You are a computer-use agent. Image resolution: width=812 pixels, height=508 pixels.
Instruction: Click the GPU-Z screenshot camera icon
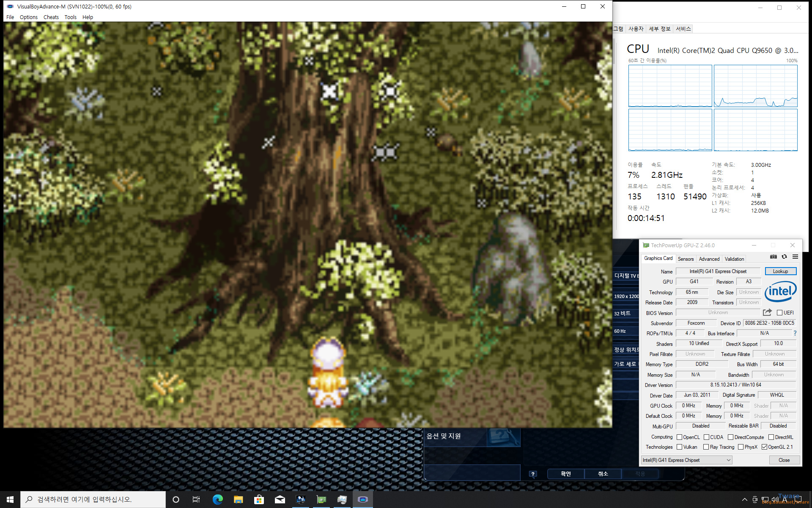pos(773,257)
